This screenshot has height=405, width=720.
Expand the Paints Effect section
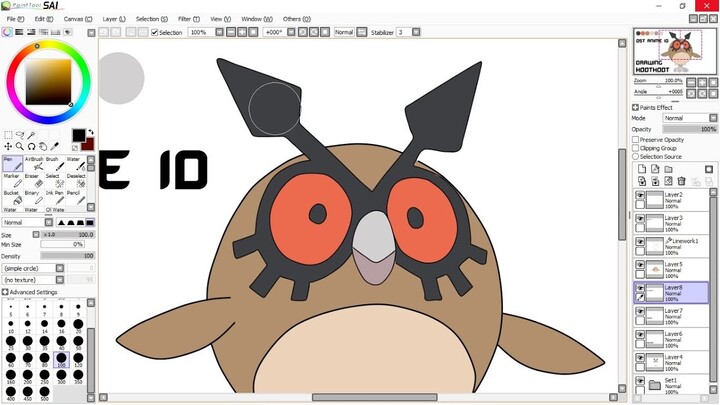(x=635, y=107)
